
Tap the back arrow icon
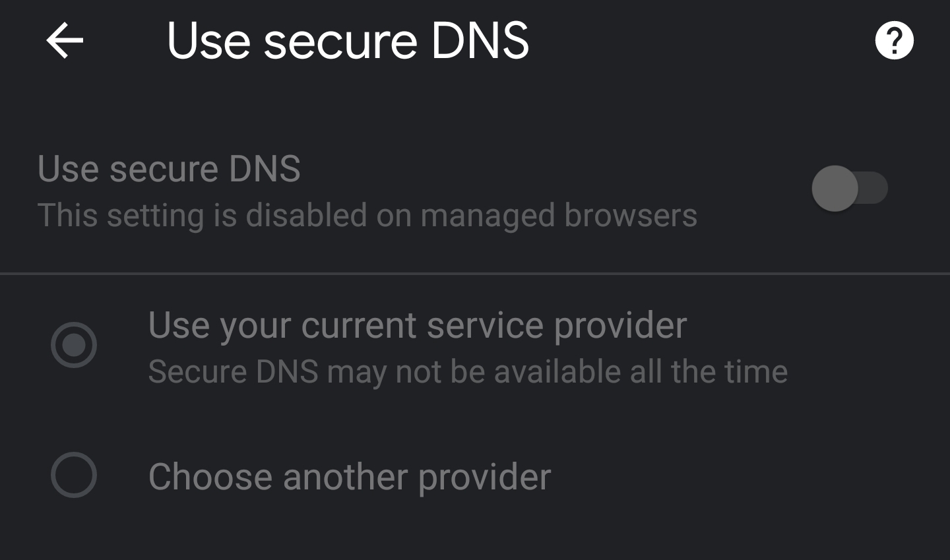pyautogui.click(x=65, y=41)
